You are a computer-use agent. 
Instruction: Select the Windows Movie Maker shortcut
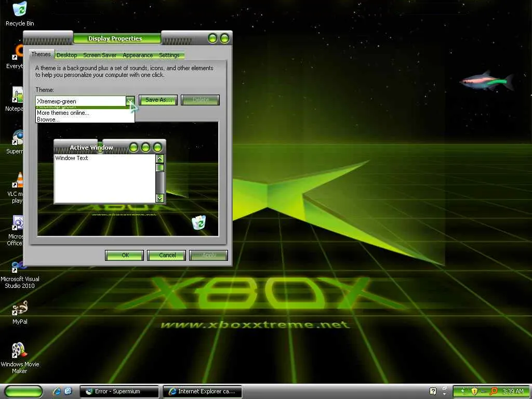(x=20, y=358)
